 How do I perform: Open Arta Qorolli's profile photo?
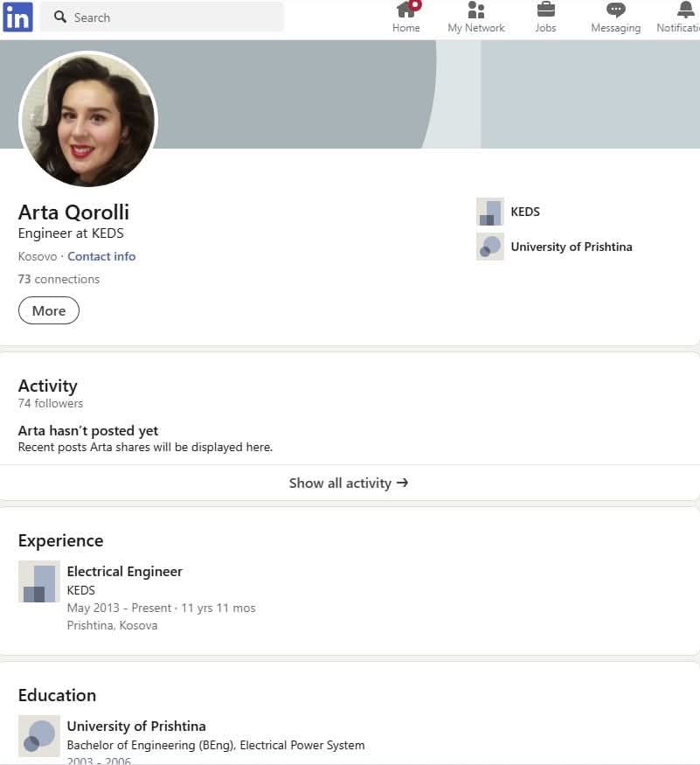[x=88, y=120]
